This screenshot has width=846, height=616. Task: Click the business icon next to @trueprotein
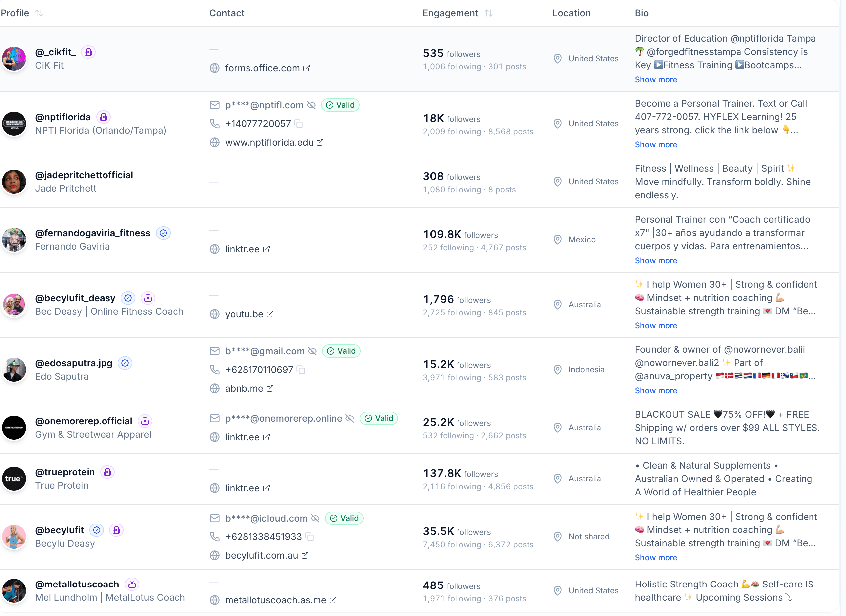click(x=107, y=472)
